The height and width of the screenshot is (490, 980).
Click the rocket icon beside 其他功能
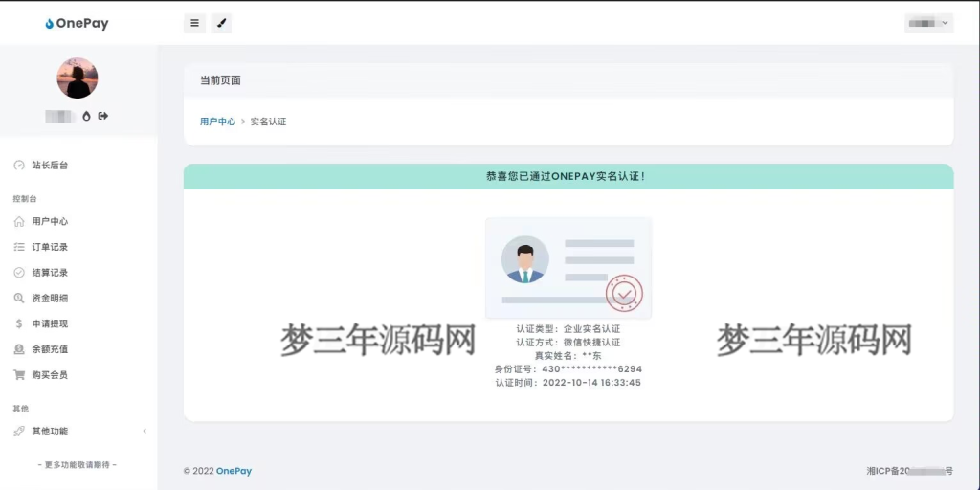[19, 432]
